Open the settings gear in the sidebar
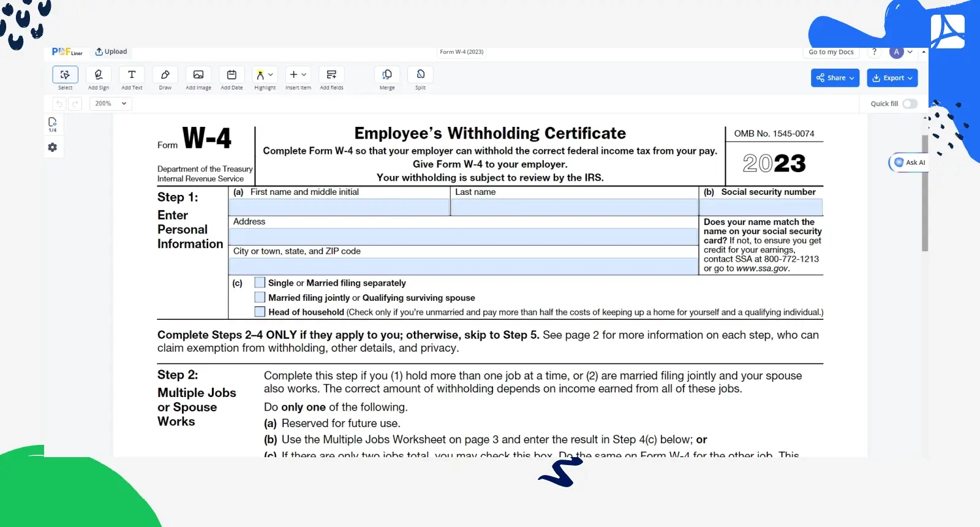The width and height of the screenshot is (980, 527). pyautogui.click(x=53, y=147)
